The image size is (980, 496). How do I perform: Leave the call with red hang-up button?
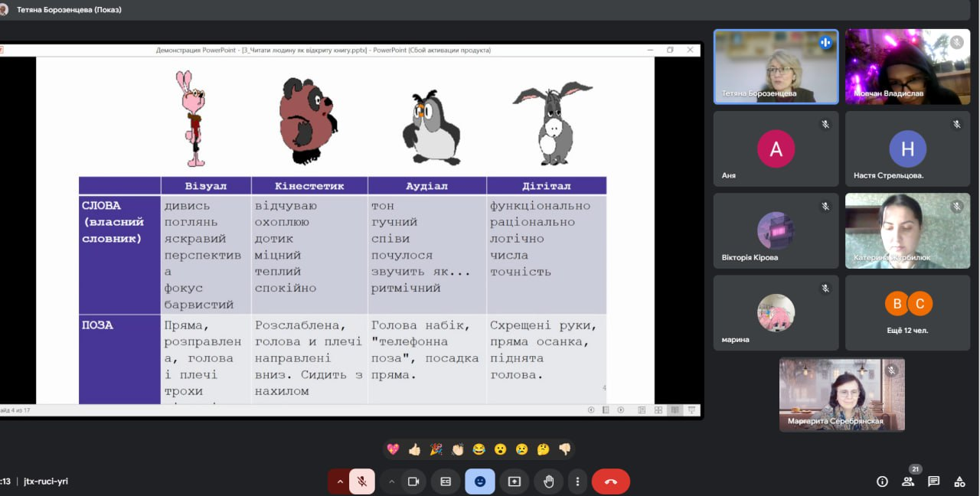coord(610,481)
